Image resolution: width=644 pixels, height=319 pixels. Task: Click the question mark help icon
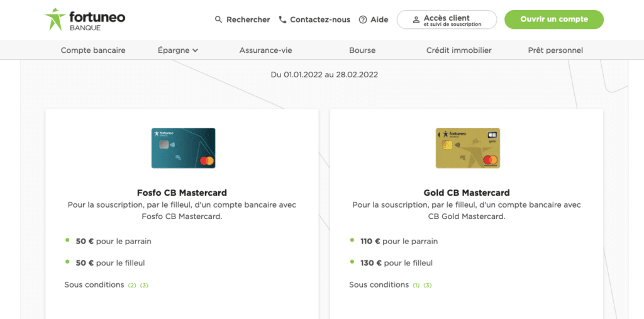point(363,20)
